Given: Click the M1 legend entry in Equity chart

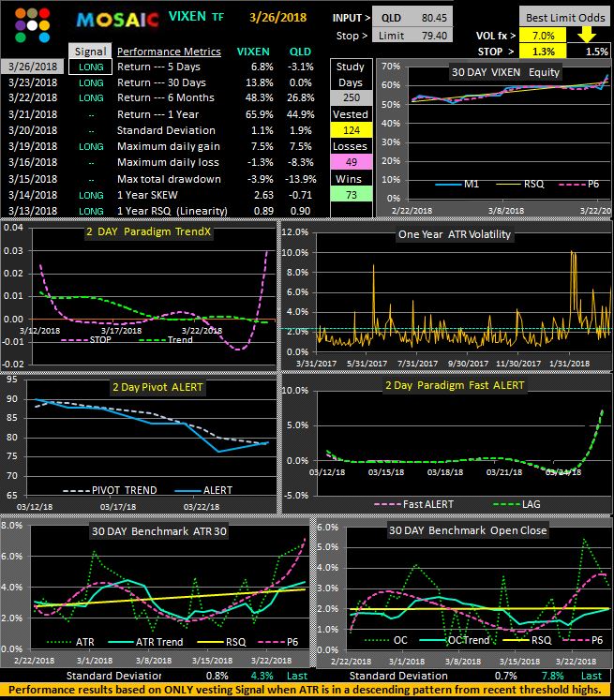Looking at the screenshot, I should click(x=457, y=185).
